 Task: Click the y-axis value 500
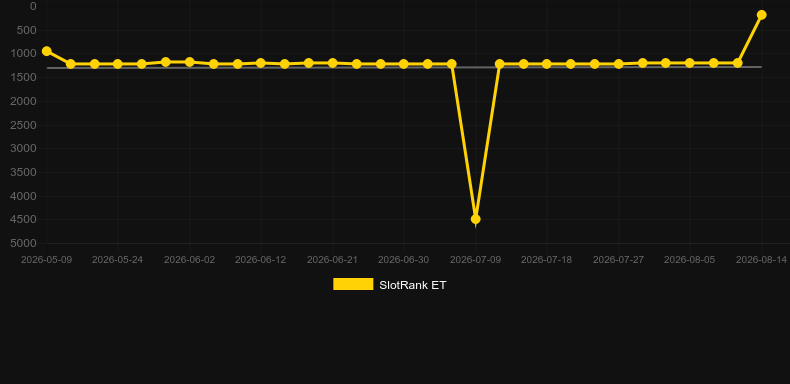coord(27,30)
